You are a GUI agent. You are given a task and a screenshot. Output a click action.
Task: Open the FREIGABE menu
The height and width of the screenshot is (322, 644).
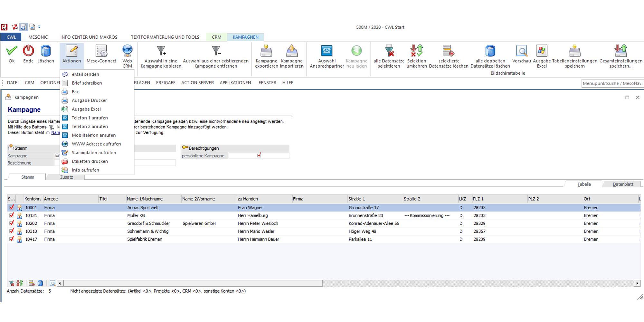(166, 83)
